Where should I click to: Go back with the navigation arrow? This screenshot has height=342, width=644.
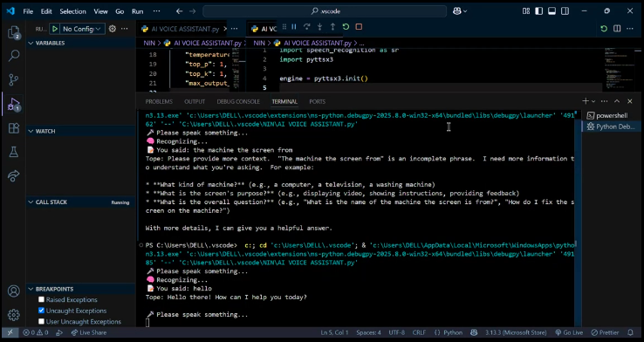179,11
